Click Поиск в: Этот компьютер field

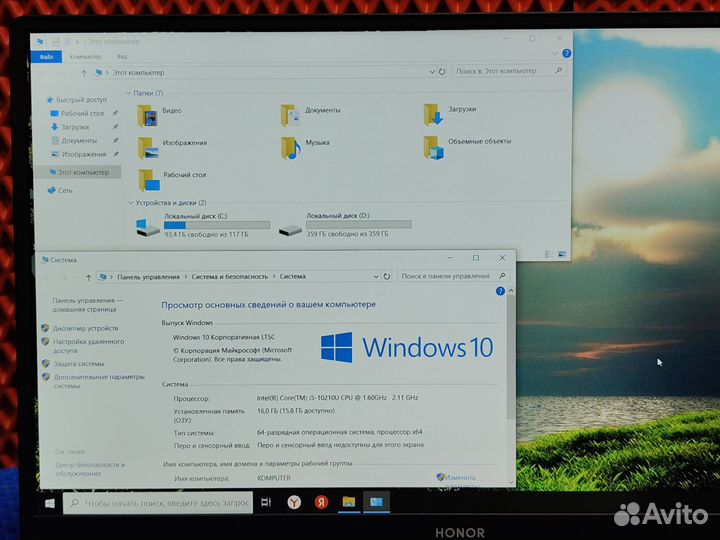click(x=509, y=71)
